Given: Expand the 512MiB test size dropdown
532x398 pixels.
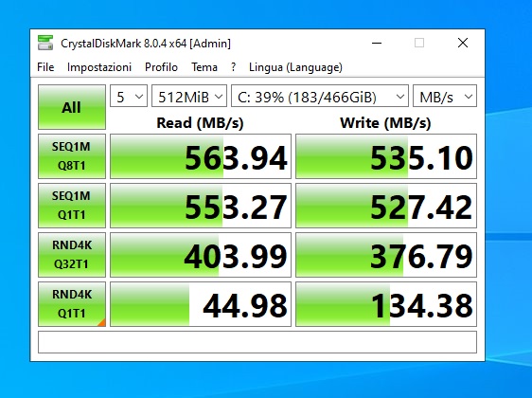Looking at the screenshot, I should 189,96.
